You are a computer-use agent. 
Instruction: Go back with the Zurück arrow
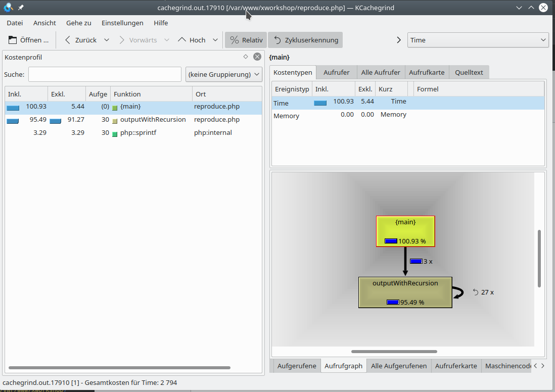[x=68, y=40]
